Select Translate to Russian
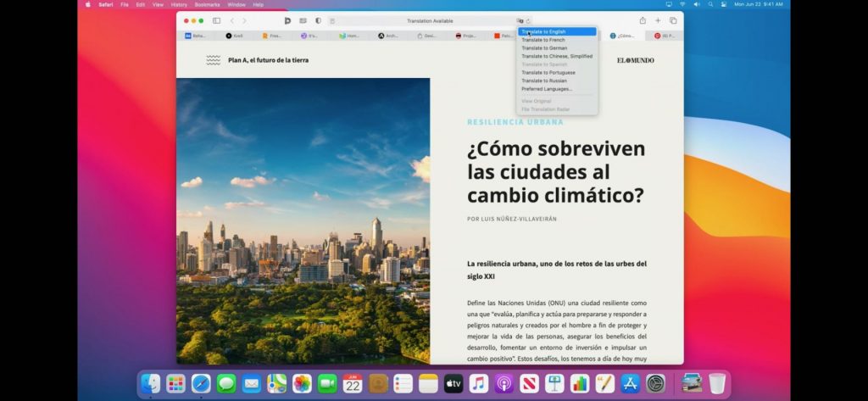This screenshot has height=401, width=868. pos(557,81)
